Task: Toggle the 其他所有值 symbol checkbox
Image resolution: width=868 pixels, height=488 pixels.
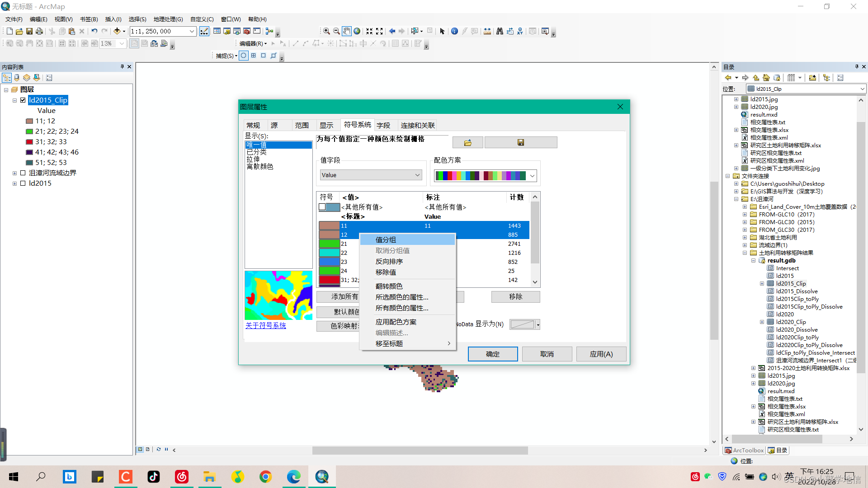Action: click(x=322, y=207)
